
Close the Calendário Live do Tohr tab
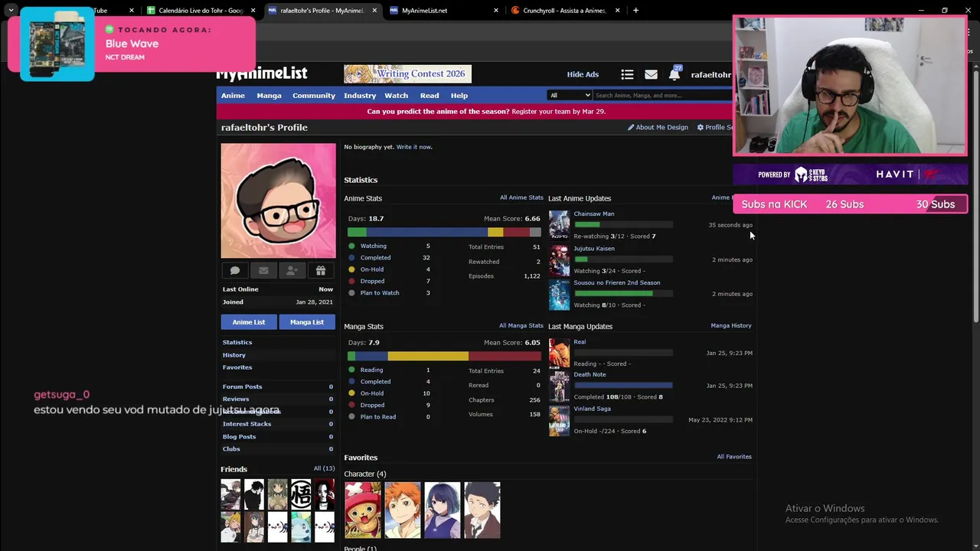click(x=253, y=11)
